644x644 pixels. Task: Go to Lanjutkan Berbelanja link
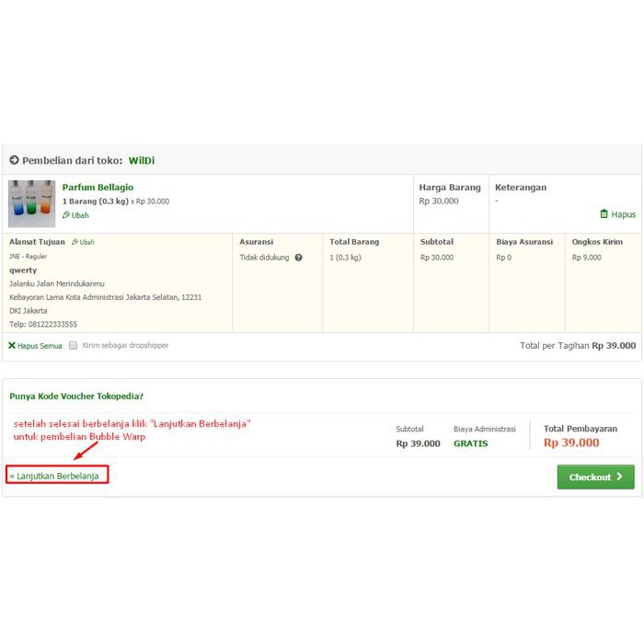click(x=57, y=476)
